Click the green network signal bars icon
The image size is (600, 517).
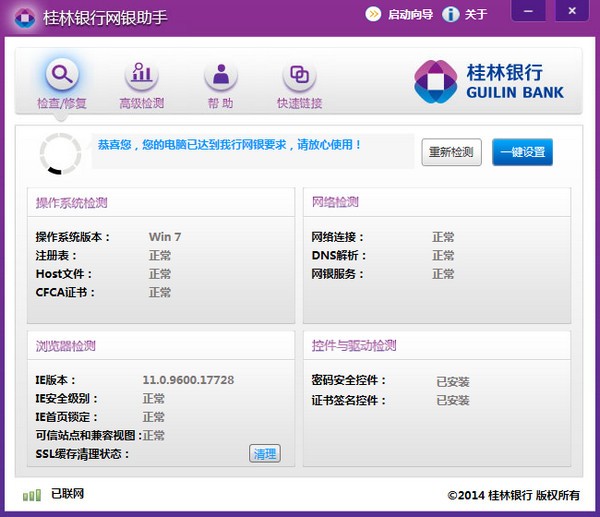pyautogui.click(x=32, y=495)
